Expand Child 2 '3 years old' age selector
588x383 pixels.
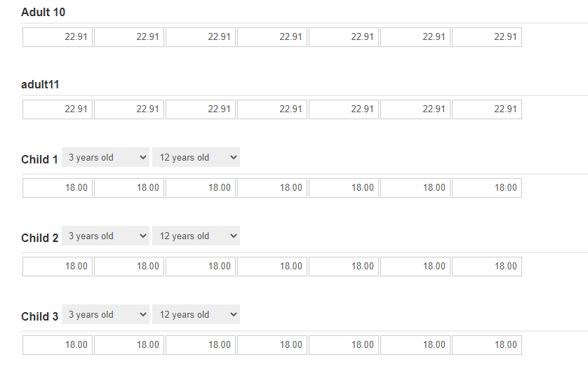[x=106, y=236]
